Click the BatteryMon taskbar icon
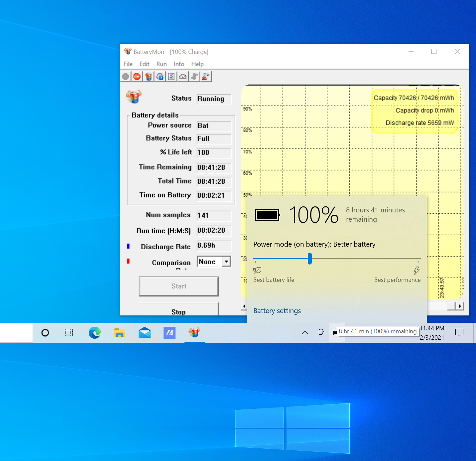 pos(194,333)
